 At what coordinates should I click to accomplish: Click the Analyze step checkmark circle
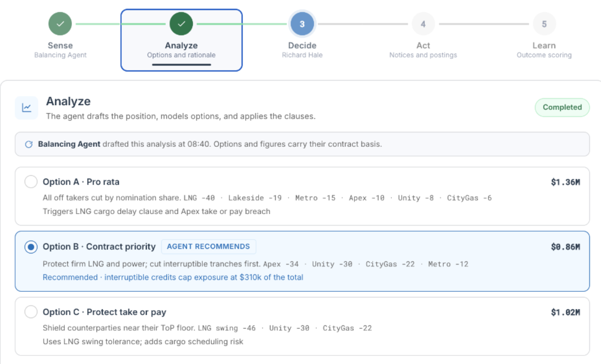pyautogui.click(x=181, y=24)
